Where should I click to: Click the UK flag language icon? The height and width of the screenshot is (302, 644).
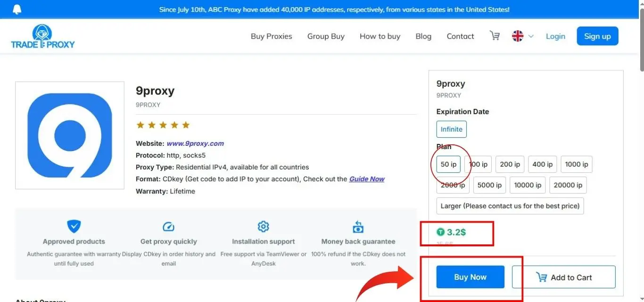[518, 35]
